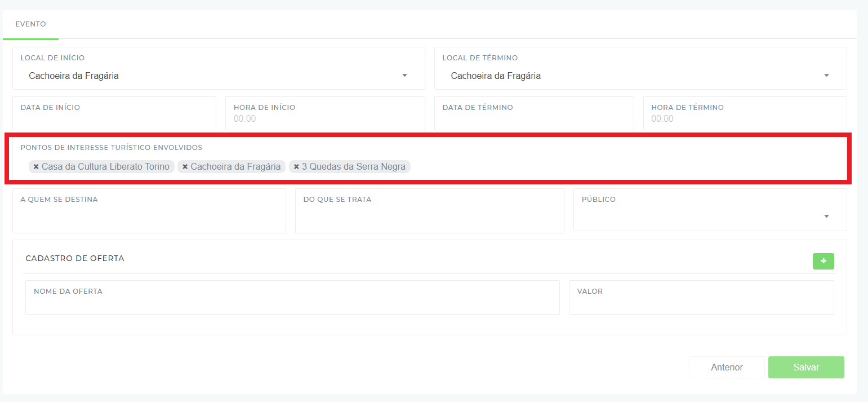The width and height of the screenshot is (868, 402).
Task: Save the event with Salvar
Action: tap(806, 367)
